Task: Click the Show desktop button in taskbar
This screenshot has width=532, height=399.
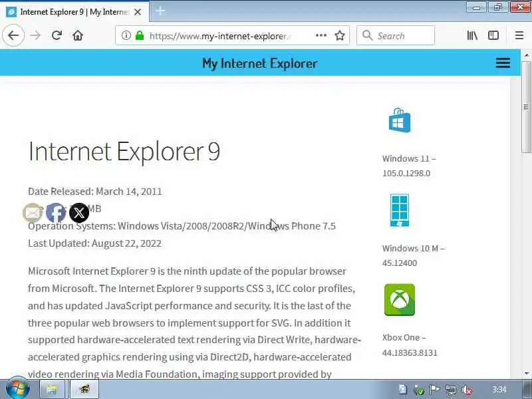Action: 527,390
